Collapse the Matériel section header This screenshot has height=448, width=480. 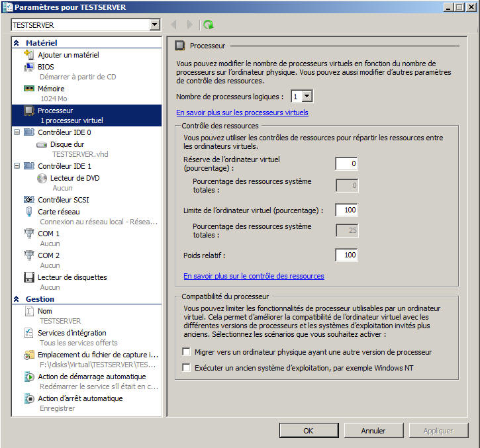coord(17,42)
